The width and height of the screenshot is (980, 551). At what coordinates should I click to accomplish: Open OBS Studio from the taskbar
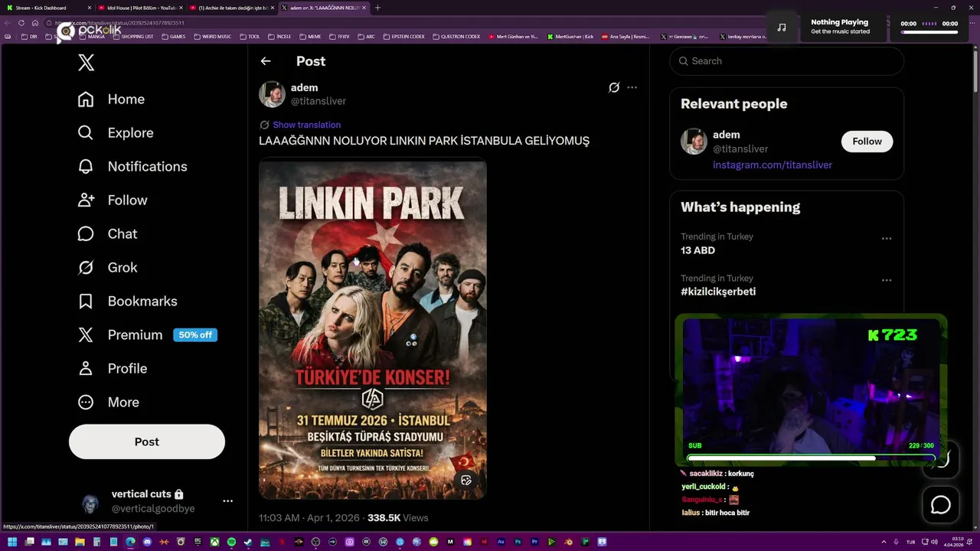coord(315,542)
